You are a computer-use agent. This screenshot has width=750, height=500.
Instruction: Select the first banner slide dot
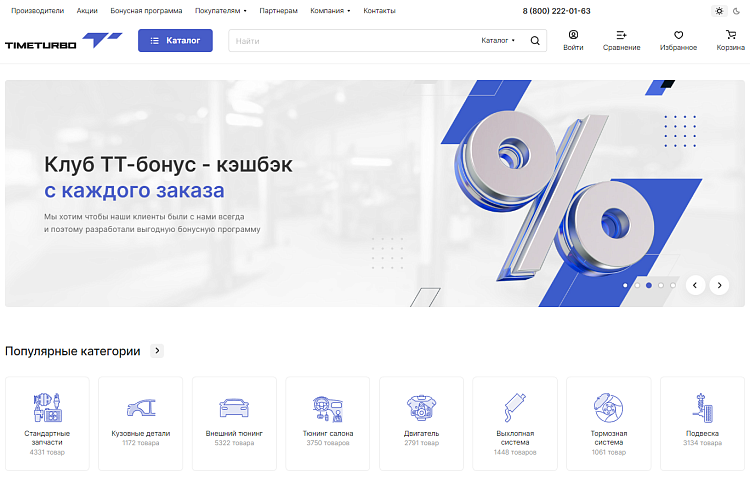point(625,285)
